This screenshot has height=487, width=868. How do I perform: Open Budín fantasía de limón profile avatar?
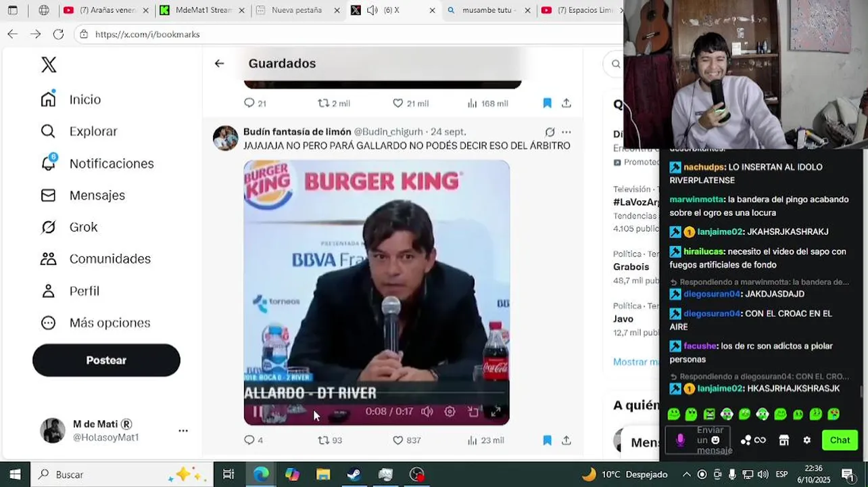click(226, 138)
